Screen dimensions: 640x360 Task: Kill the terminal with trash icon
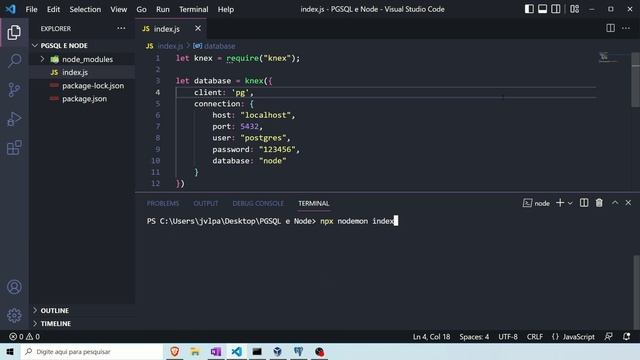click(x=599, y=203)
